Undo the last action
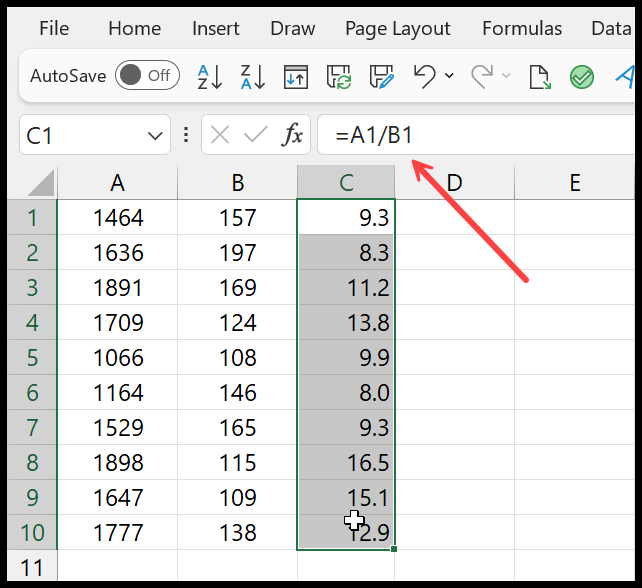 click(424, 77)
